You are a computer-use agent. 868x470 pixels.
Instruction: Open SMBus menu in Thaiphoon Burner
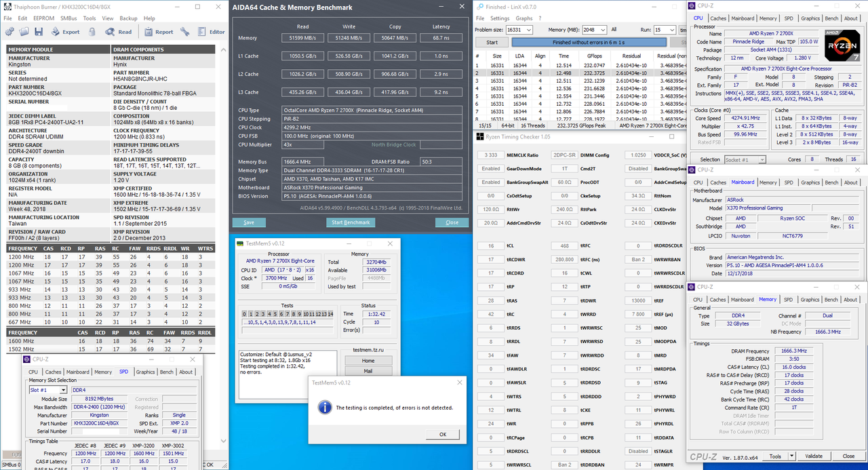pyautogui.click(x=68, y=18)
